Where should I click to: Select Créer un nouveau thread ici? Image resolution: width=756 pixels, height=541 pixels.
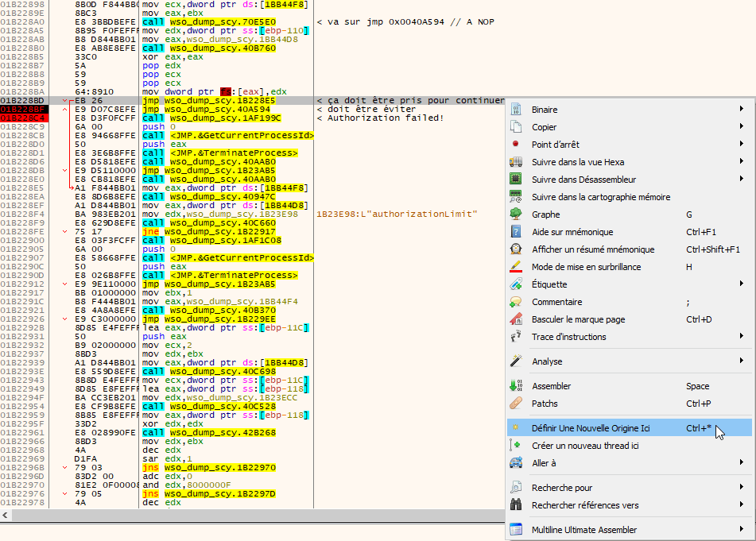tap(585, 446)
